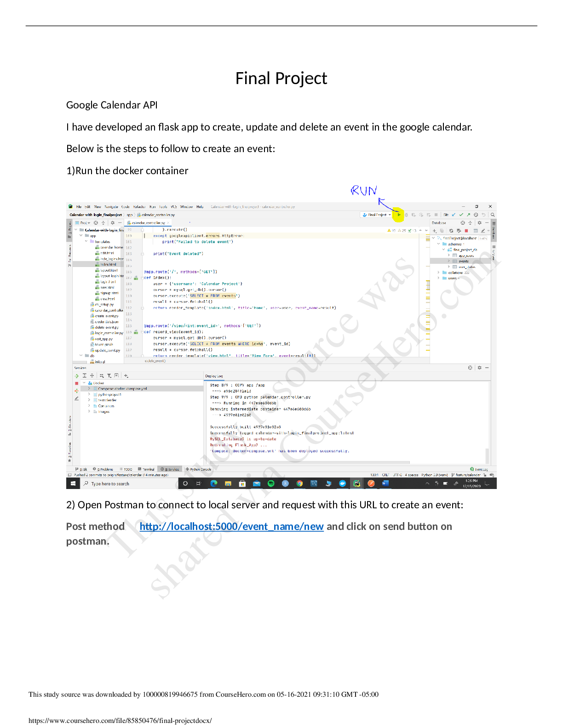The height and width of the screenshot is (728, 563).
Task: Collapse the templates folder in project tree
Action: tap(86, 241)
